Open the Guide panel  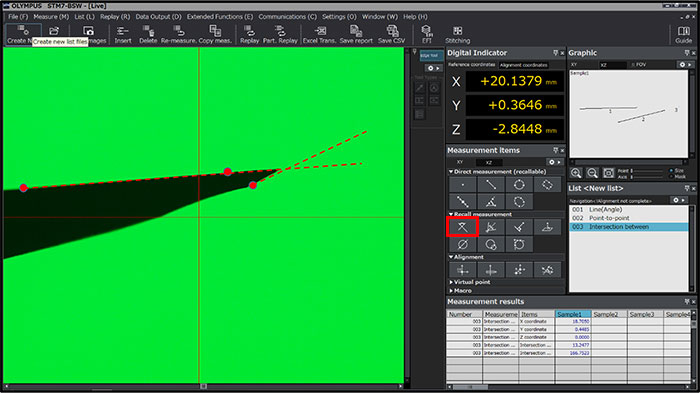coord(683,34)
